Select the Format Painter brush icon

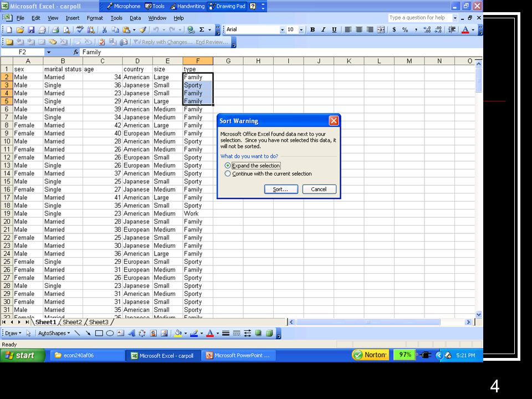(x=143, y=30)
